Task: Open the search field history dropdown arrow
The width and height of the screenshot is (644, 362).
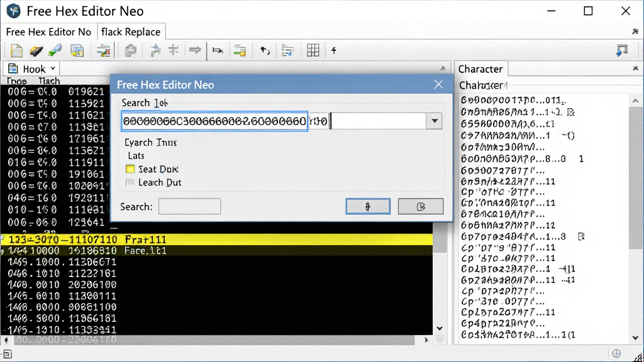Action: pos(434,121)
